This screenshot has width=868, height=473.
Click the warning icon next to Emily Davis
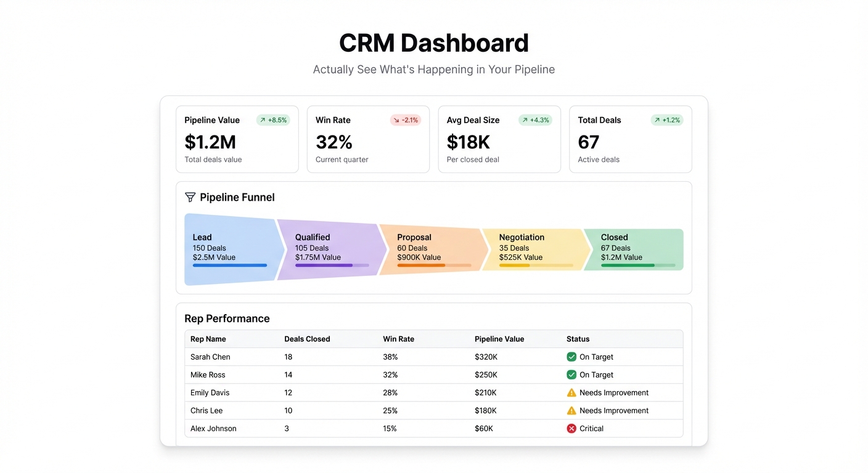(570, 392)
